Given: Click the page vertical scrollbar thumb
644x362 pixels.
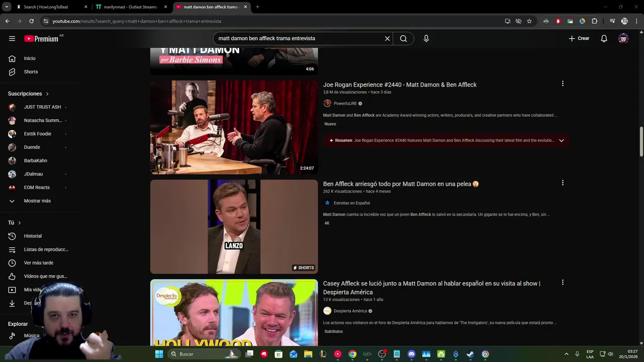Looking at the screenshot, I should pos(641,142).
